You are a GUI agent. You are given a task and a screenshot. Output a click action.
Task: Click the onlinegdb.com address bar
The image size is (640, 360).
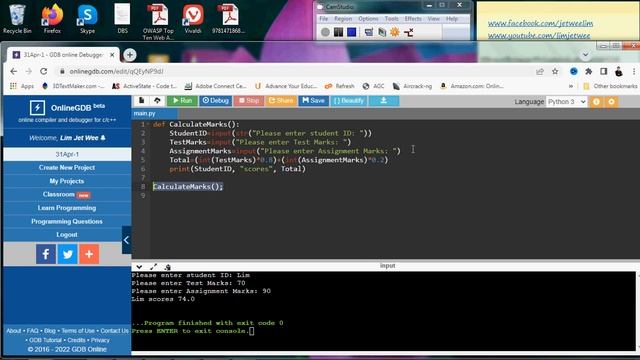(x=294, y=71)
